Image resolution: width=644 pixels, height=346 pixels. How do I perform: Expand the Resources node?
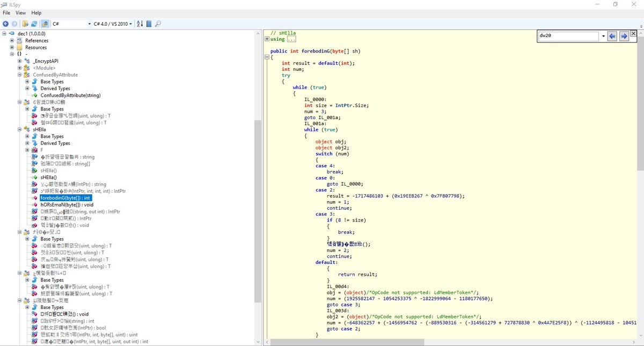[x=12, y=48]
